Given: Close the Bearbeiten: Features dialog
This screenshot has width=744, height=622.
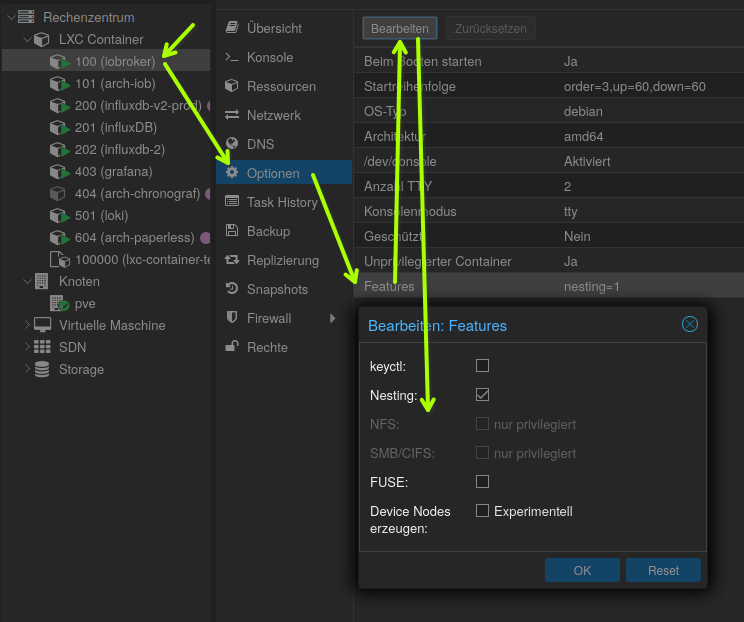Looking at the screenshot, I should pyautogui.click(x=689, y=324).
